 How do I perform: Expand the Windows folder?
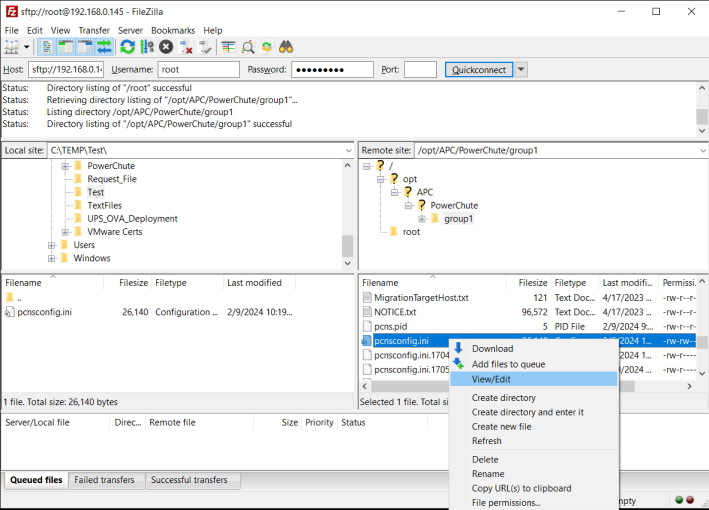pos(52,258)
